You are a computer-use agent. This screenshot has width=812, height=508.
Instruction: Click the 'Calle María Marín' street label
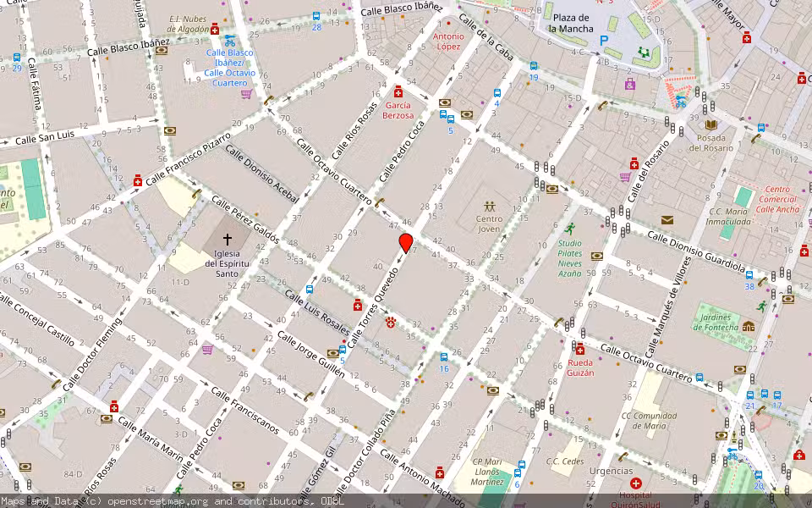click(151, 439)
